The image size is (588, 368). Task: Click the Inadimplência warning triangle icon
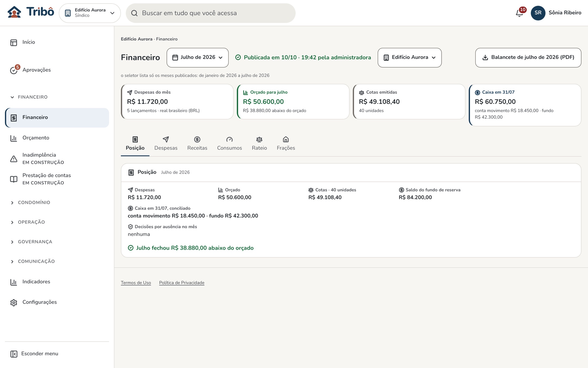click(x=14, y=159)
